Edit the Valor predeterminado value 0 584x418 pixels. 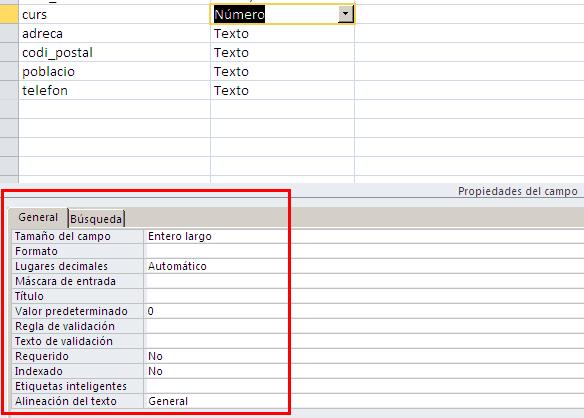[364, 311]
